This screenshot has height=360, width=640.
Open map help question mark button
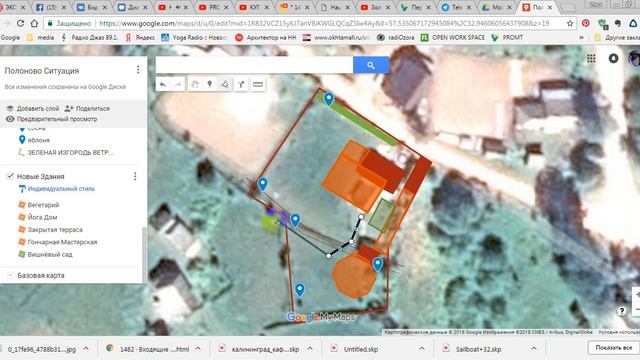point(621,311)
